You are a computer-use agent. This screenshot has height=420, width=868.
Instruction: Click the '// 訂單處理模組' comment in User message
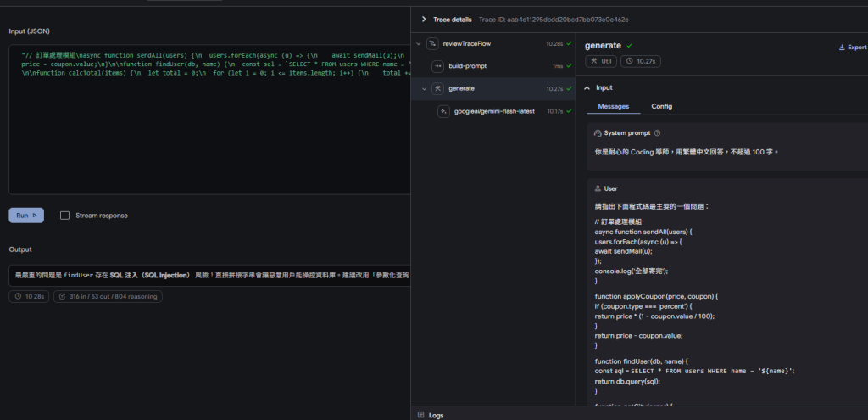click(618, 221)
